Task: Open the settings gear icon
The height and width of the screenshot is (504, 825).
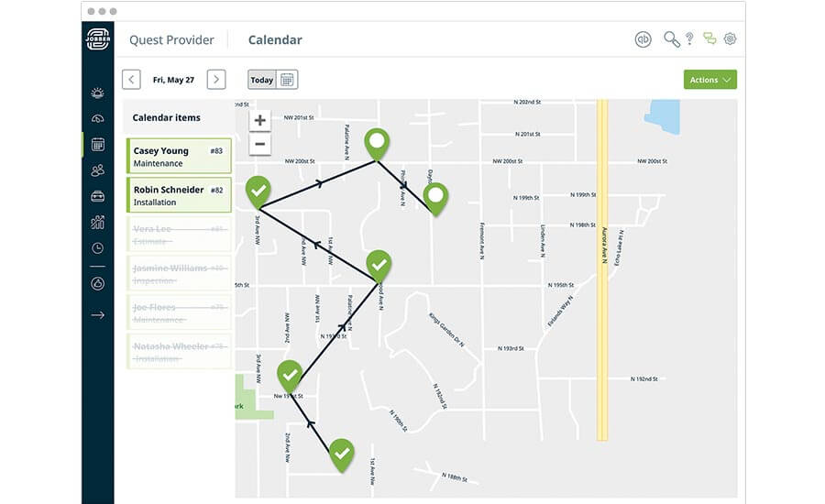Action: [730, 38]
